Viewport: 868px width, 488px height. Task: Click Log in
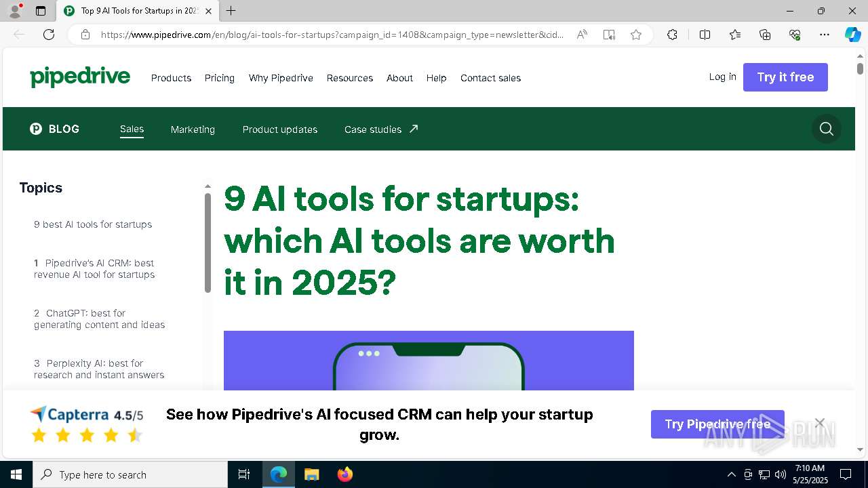tap(722, 77)
